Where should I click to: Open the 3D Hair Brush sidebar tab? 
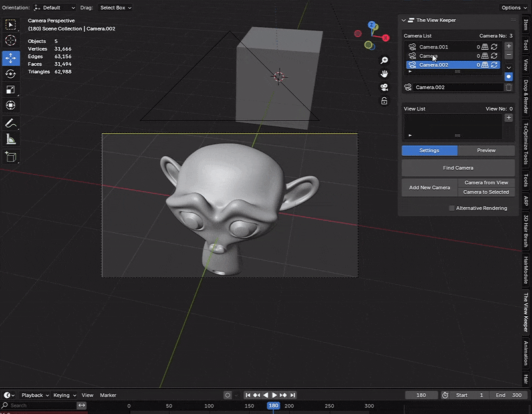[x=526, y=230]
